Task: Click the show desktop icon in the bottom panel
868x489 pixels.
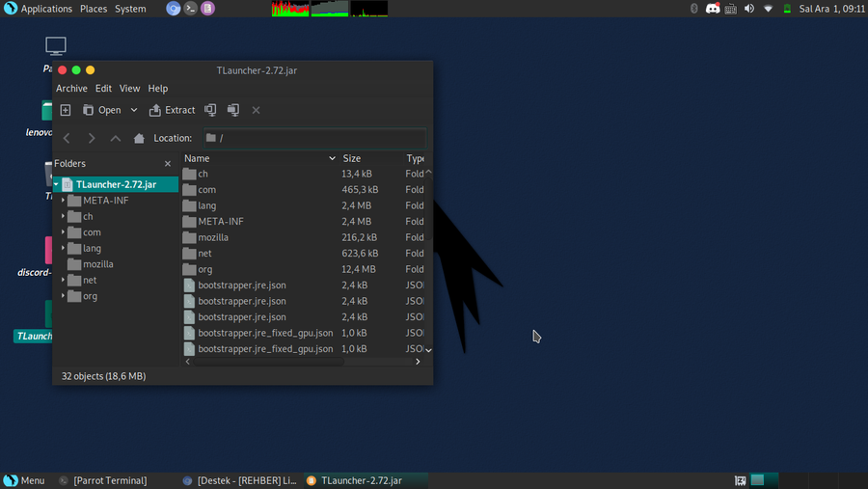Action: 740,480
